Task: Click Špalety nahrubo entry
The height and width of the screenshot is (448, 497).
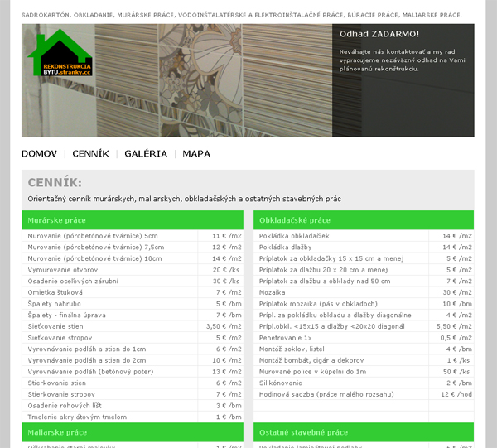Action: 133,304
